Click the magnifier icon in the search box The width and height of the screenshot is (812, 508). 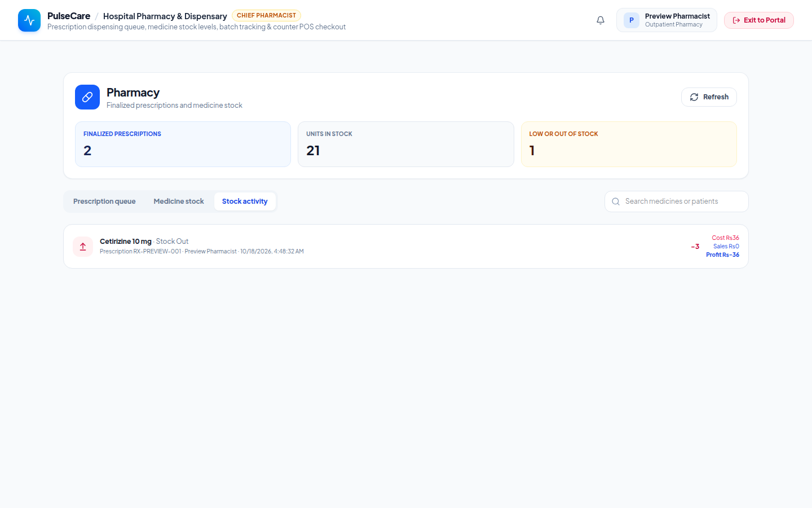pyautogui.click(x=616, y=202)
